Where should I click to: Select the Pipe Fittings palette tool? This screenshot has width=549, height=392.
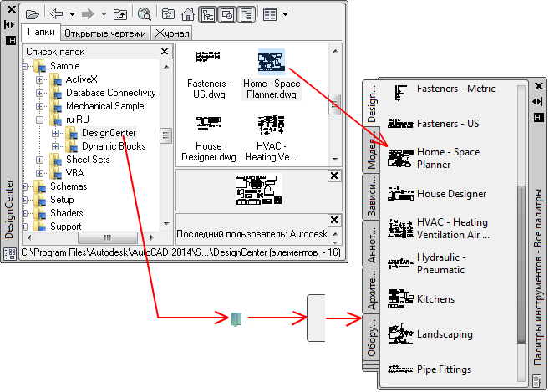click(x=430, y=369)
